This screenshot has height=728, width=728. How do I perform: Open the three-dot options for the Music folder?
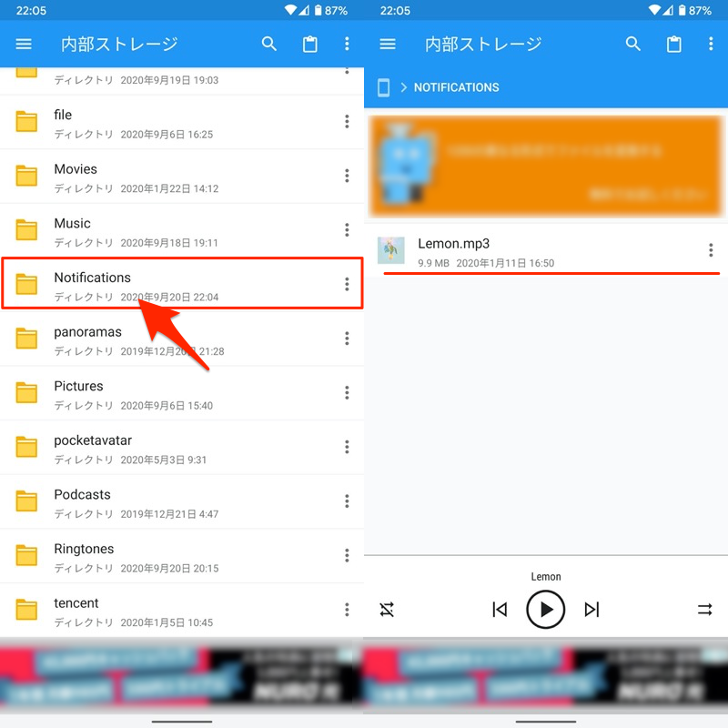[x=347, y=230]
